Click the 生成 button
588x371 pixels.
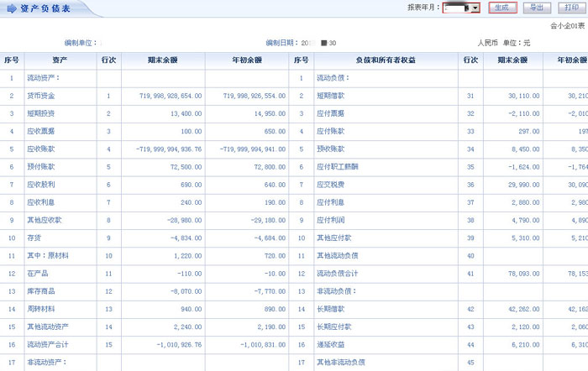point(501,8)
